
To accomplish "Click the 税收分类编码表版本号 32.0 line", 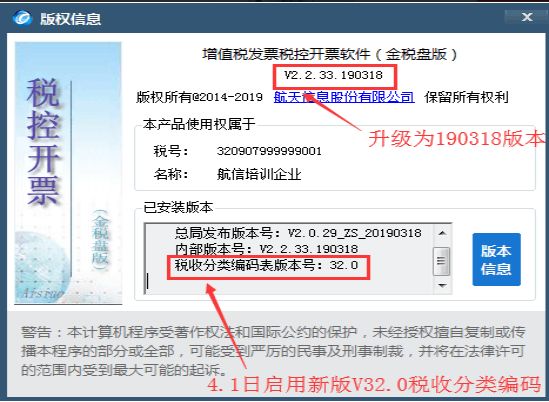I will click(x=266, y=265).
